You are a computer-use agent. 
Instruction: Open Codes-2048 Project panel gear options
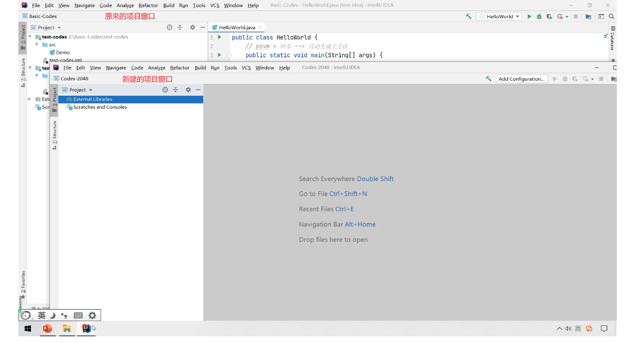click(x=188, y=90)
